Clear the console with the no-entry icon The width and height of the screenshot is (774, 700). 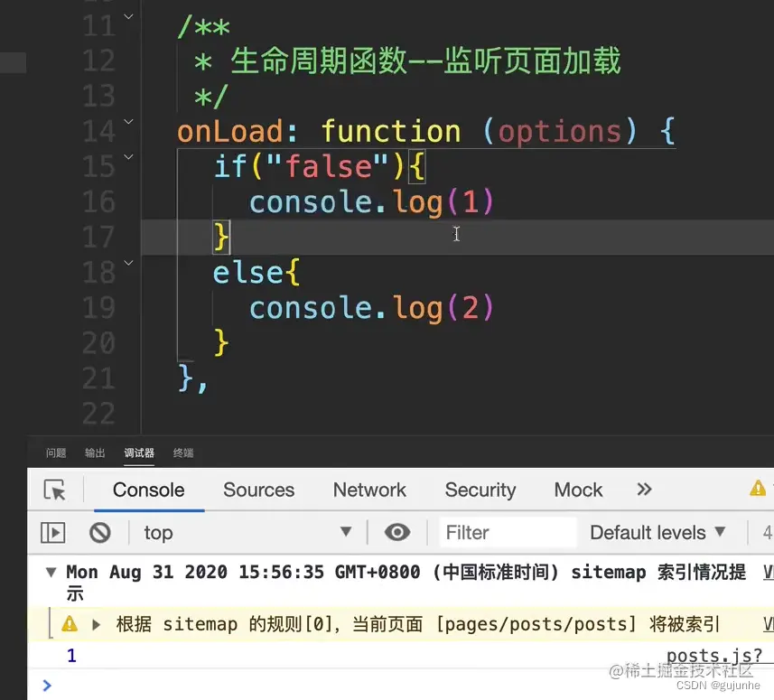[100, 533]
